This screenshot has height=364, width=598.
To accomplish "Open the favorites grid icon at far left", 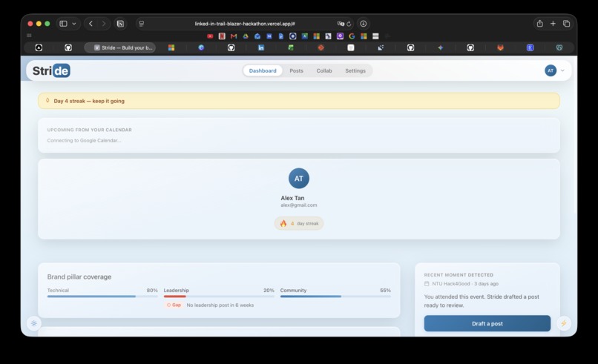I will (29, 36).
